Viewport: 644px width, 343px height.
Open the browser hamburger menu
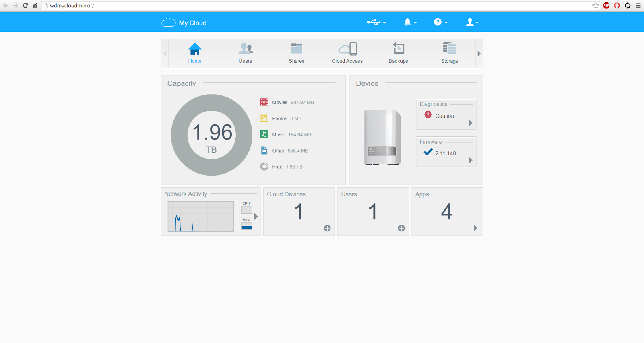tap(638, 6)
